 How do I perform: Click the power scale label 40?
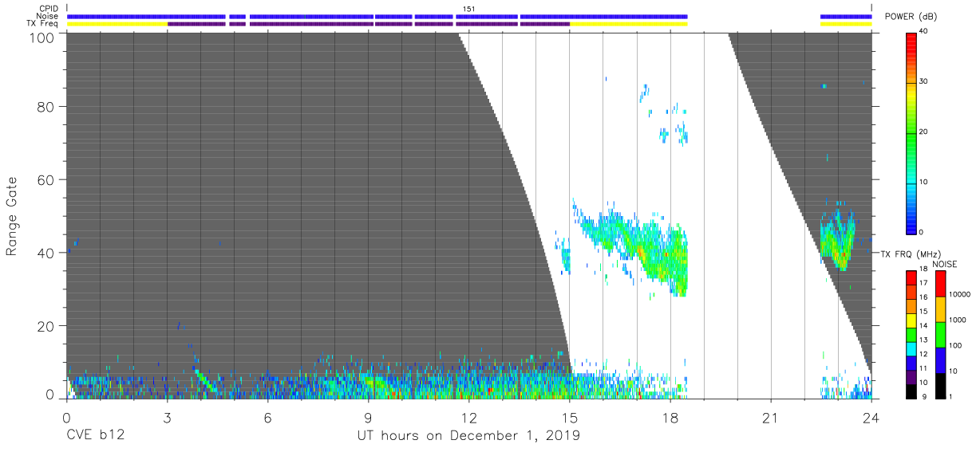924,31
